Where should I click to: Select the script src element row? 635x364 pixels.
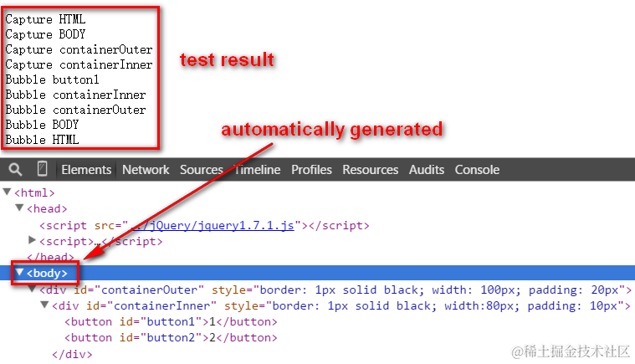[x=204, y=225]
